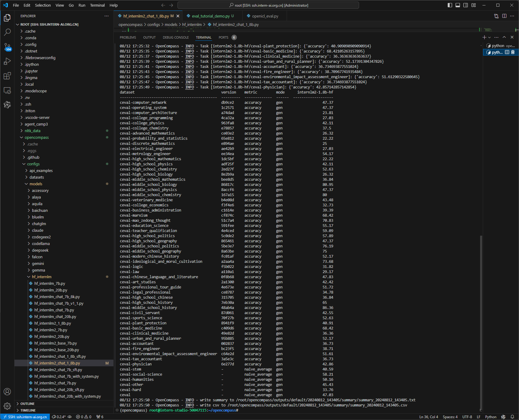Select the first python terminal instance

501,46
